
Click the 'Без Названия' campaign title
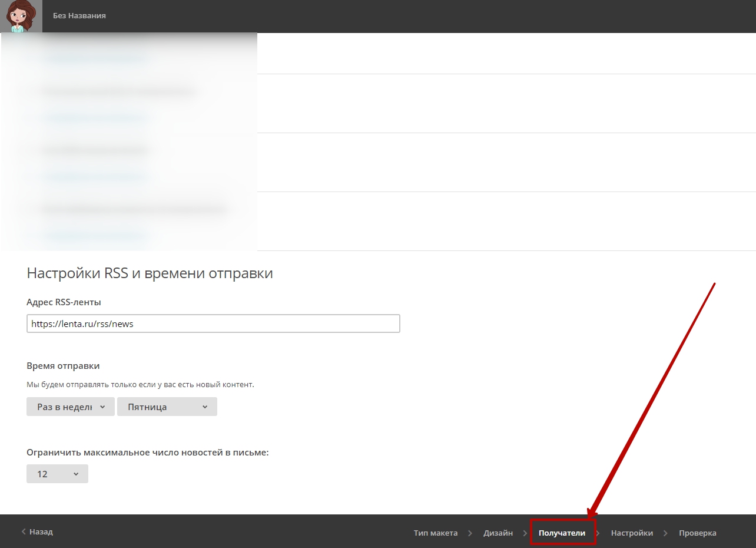[x=79, y=16]
